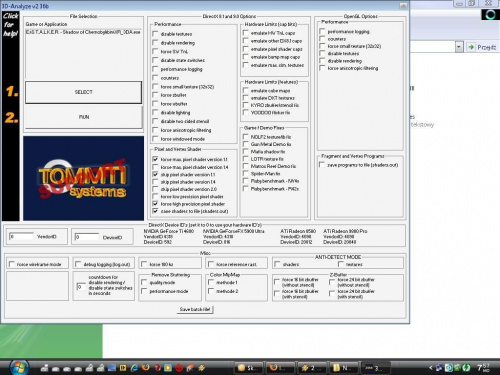Tick disable state switches checkbox
The height and width of the screenshot is (375, 500).
click(x=155, y=60)
